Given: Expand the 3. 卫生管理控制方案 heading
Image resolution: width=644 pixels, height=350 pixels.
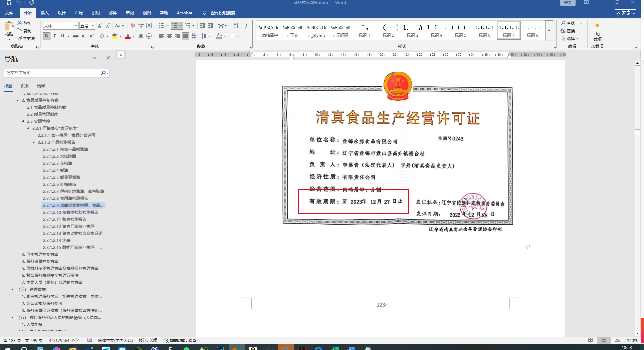Looking at the screenshot, I should (x=17, y=255).
